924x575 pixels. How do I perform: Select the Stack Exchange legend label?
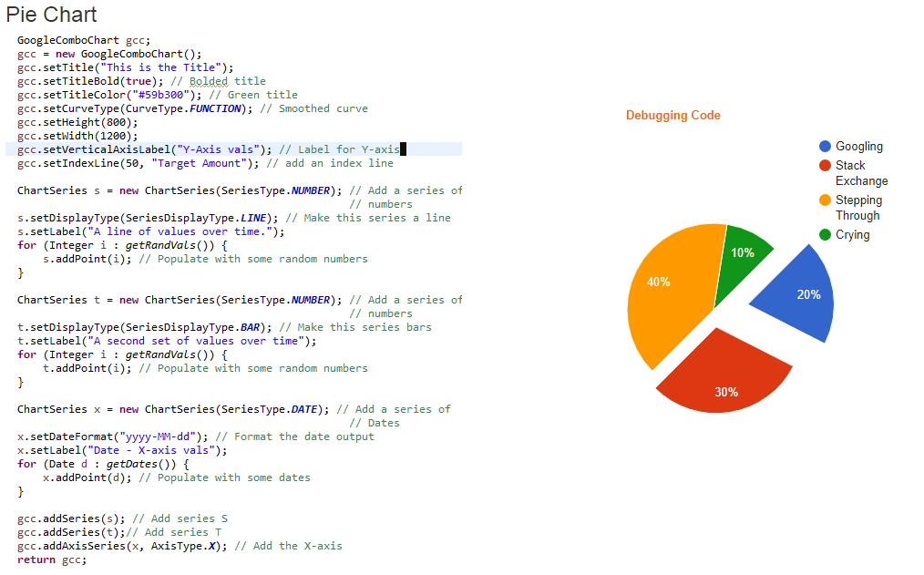(x=861, y=172)
